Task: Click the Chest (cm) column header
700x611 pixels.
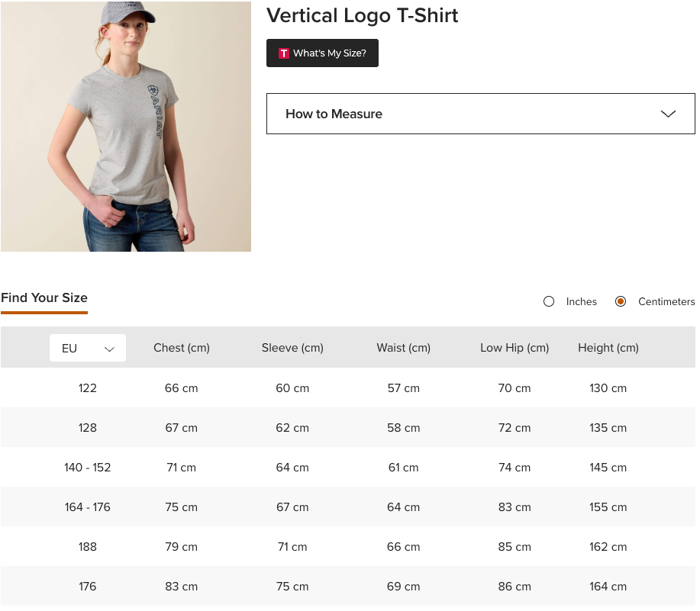Action: click(182, 348)
